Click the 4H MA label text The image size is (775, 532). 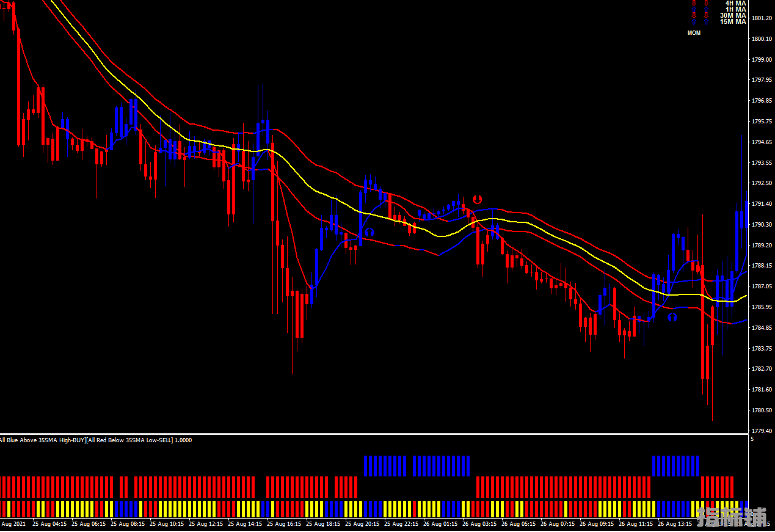(735, 3)
